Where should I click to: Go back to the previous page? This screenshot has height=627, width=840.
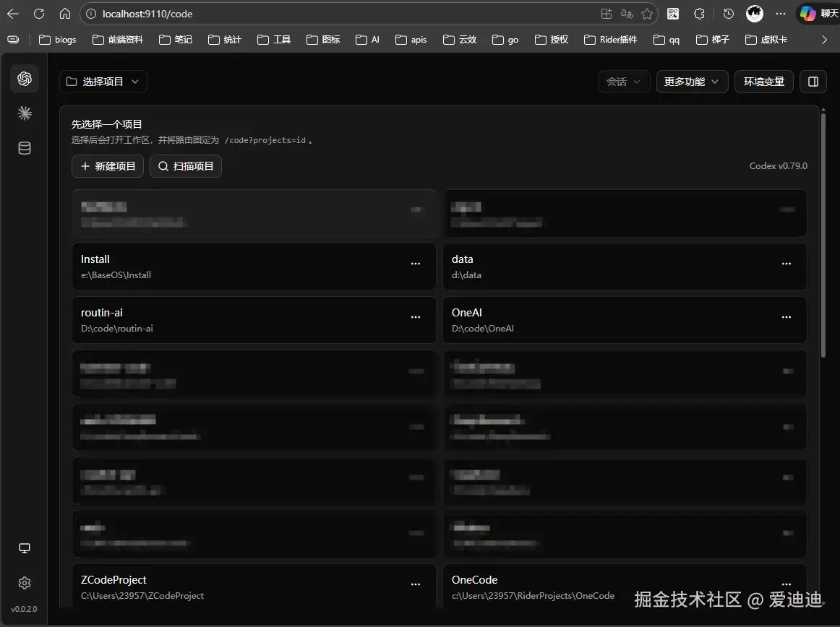tap(13, 14)
